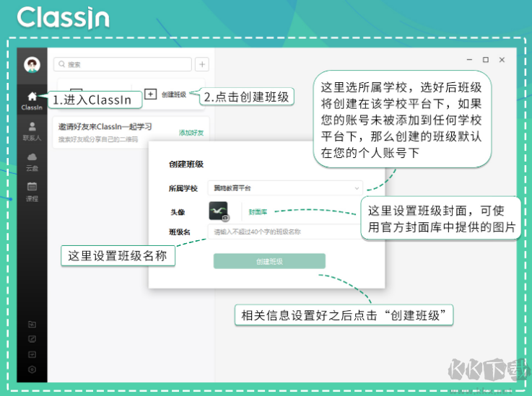Expand the 所属学校 school dropdown

point(285,188)
